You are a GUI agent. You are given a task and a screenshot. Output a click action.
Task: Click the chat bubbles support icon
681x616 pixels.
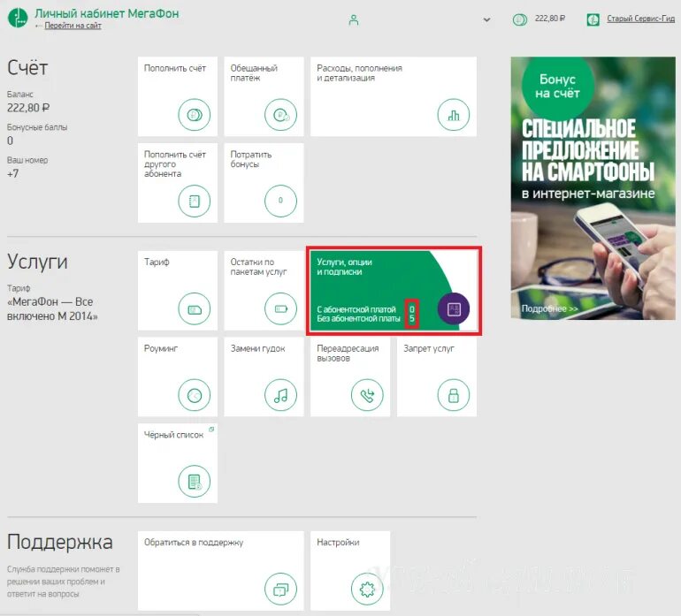(280, 589)
